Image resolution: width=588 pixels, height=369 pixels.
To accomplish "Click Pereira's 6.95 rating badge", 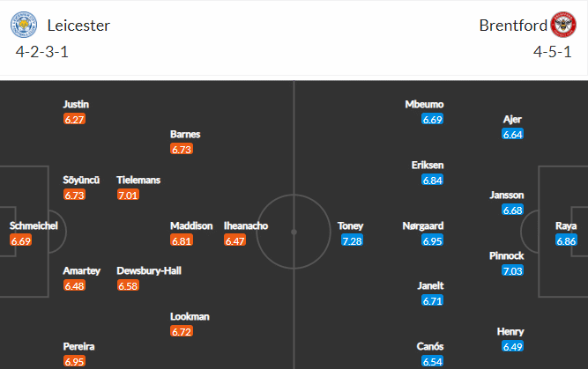I will pyautogui.click(x=74, y=361).
